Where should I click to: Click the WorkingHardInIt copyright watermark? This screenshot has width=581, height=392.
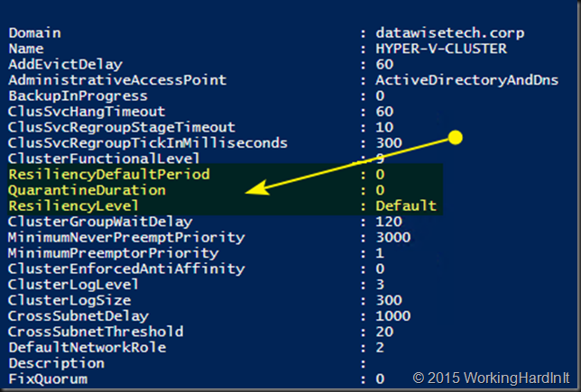click(492, 378)
